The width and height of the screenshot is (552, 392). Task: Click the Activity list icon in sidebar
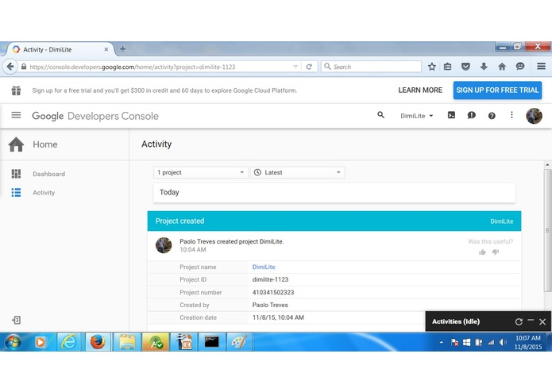(x=16, y=193)
